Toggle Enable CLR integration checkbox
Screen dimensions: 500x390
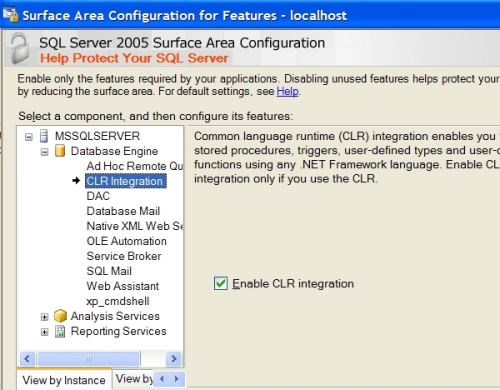coord(221,284)
